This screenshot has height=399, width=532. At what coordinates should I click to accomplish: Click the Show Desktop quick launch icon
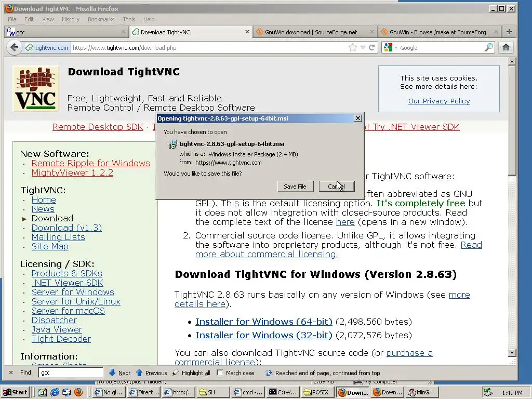42,392
